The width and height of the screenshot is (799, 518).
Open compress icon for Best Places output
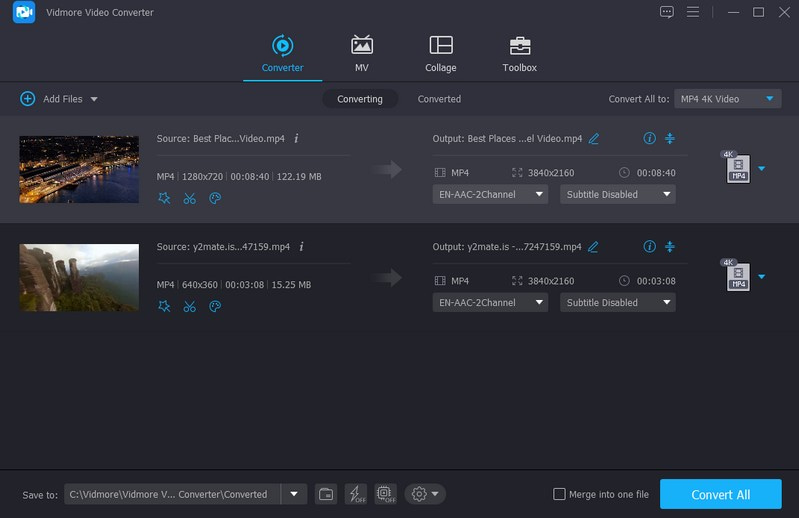[x=670, y=138]
